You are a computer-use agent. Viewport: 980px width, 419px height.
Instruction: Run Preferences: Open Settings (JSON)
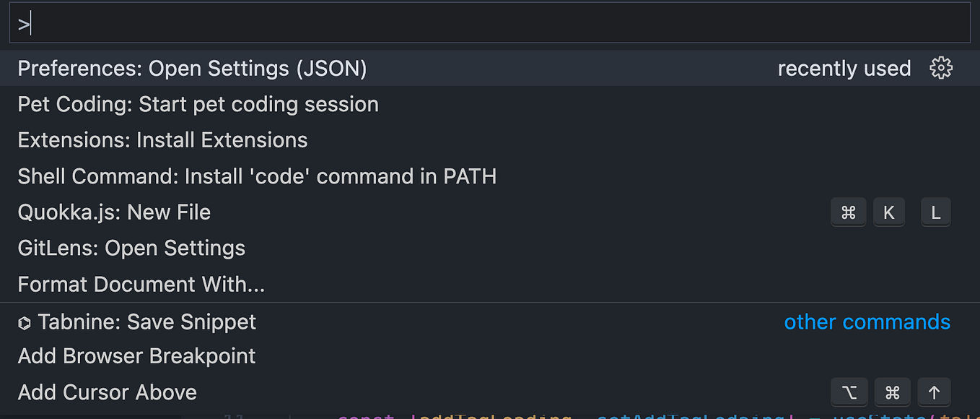(192, 68)
